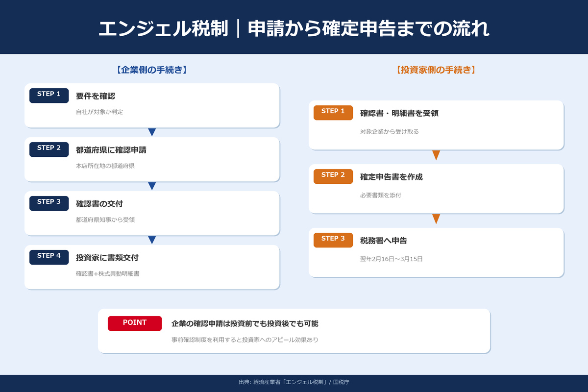Expand the blue arrow between STEP 1 and STEP 2

tap(152, 131)
